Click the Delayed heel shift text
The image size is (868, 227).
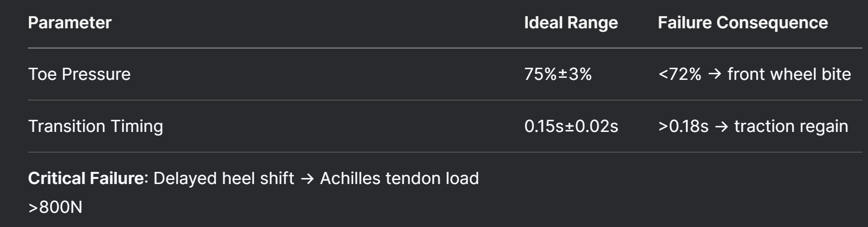pyautogui.click(x=224, y=178)
